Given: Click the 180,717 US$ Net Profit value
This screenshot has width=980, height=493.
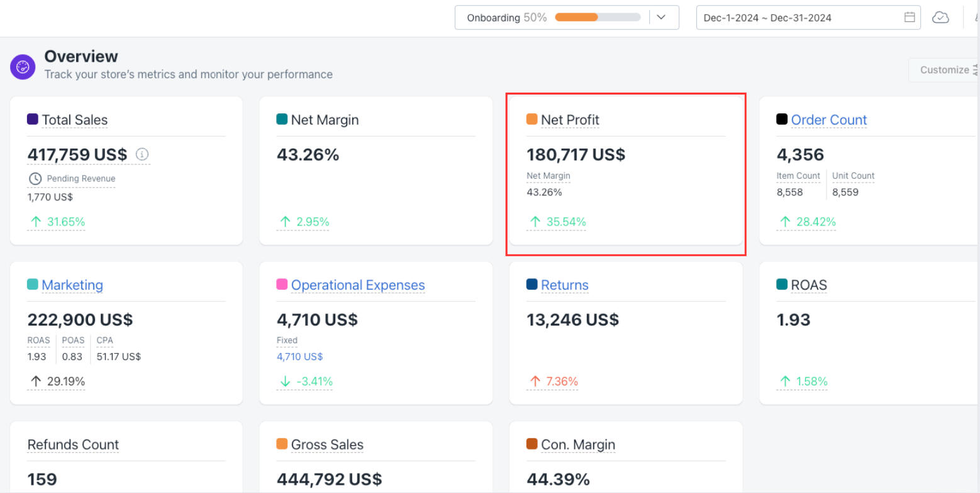Looking at the screenshot, I should 576,154.
